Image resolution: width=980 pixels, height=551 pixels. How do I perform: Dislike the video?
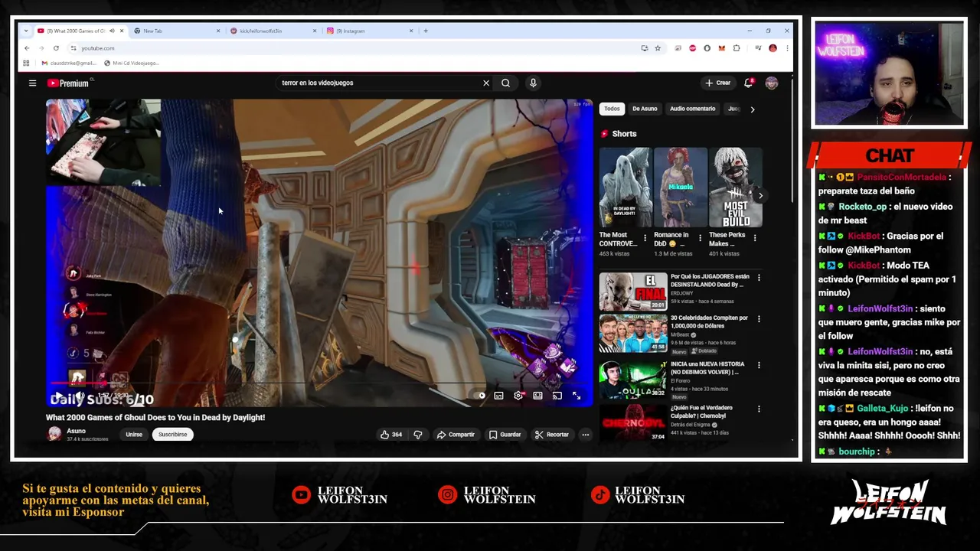418,435
